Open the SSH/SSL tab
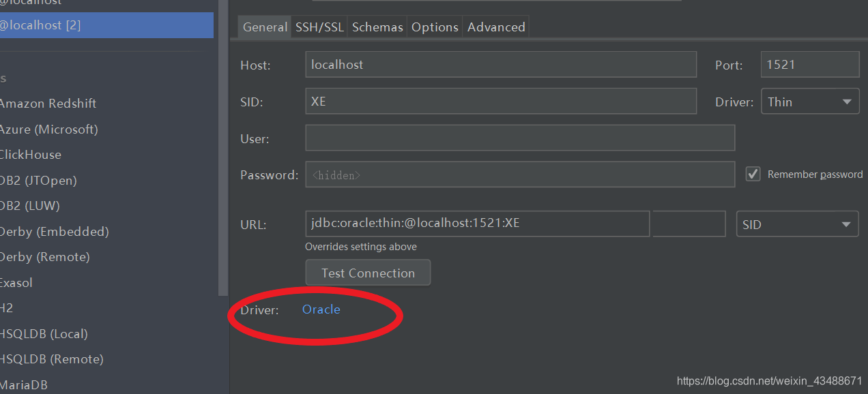 (x=319, y=27)
